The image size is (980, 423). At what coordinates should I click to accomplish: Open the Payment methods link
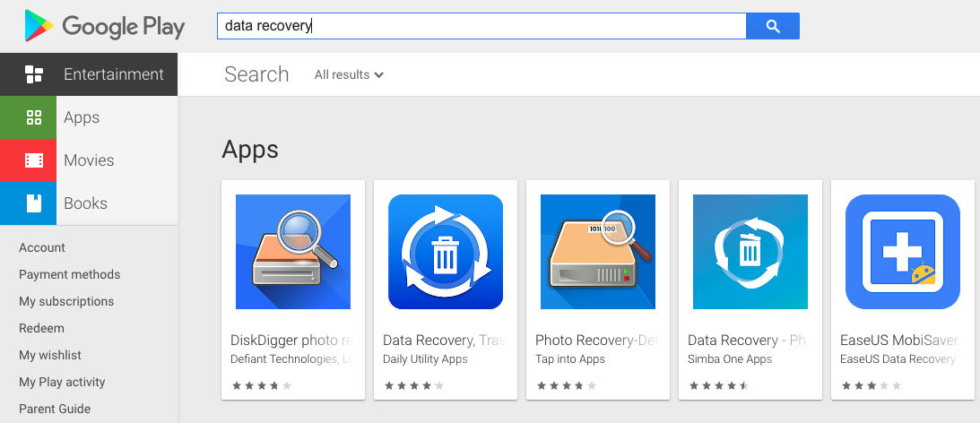(x=69, y=274)
